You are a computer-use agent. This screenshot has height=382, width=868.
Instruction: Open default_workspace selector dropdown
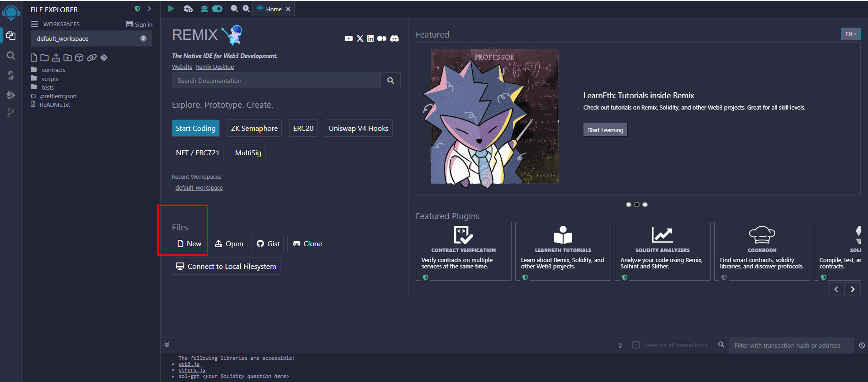click(x=91, y=38)
